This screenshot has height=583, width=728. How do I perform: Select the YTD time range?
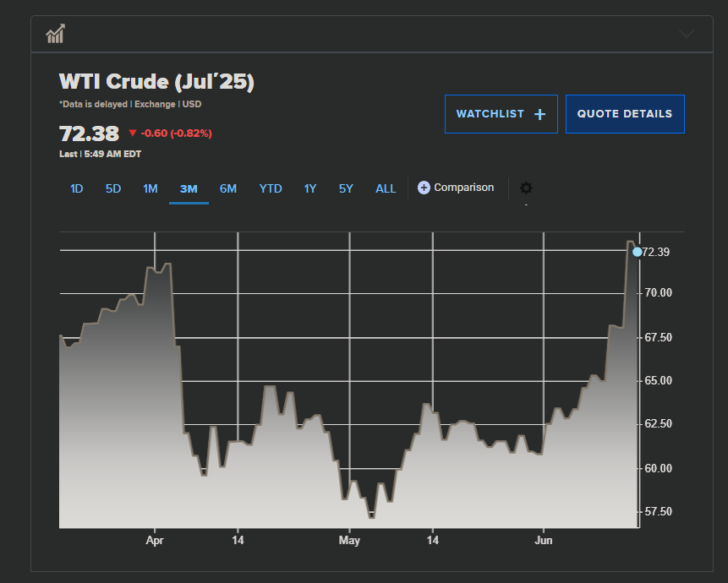[271, 188]
